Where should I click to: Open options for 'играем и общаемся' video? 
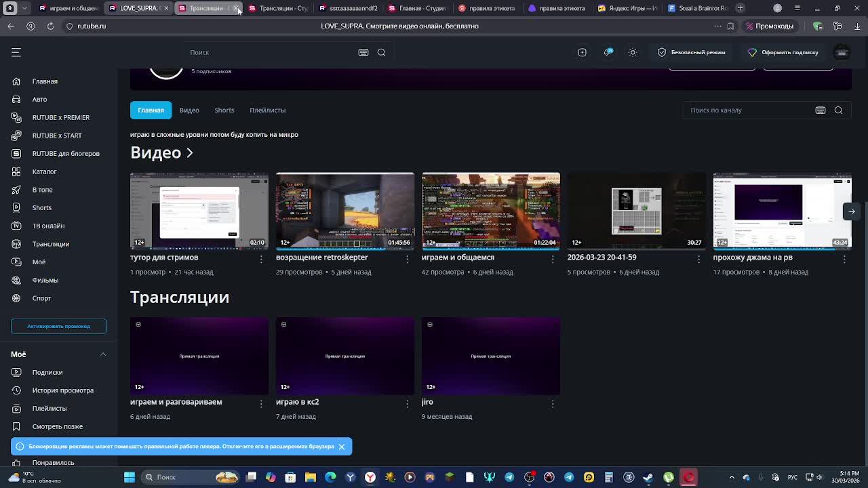coord(553,259)
